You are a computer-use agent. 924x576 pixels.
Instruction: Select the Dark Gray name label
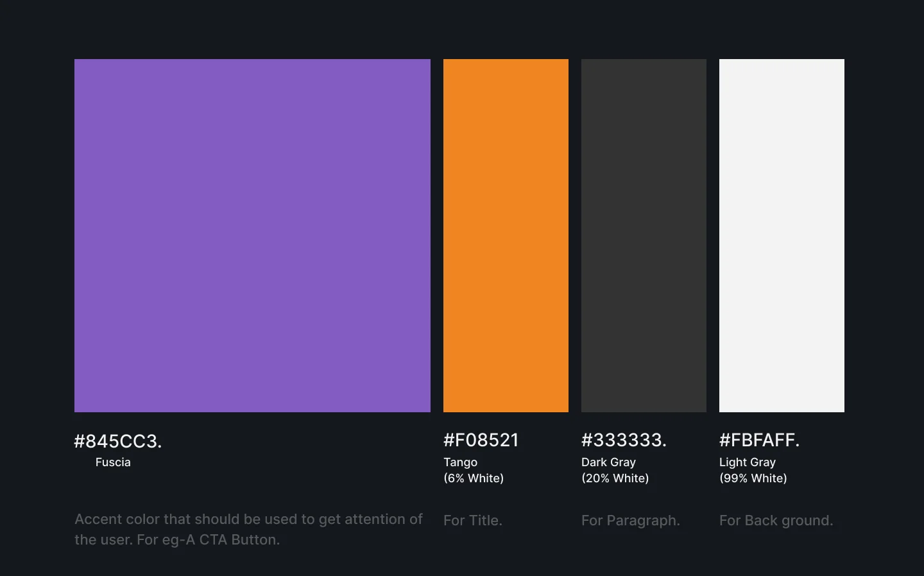(x=608, y=462)
